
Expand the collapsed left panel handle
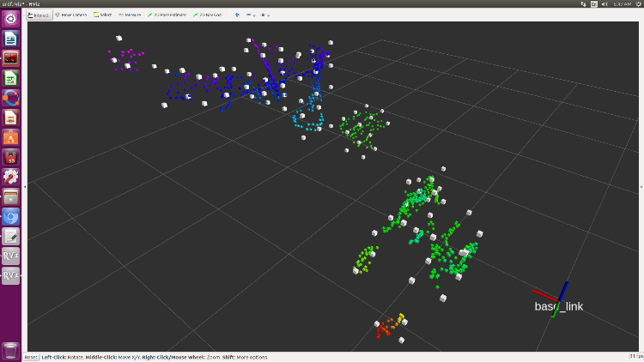tap(25, 185)
